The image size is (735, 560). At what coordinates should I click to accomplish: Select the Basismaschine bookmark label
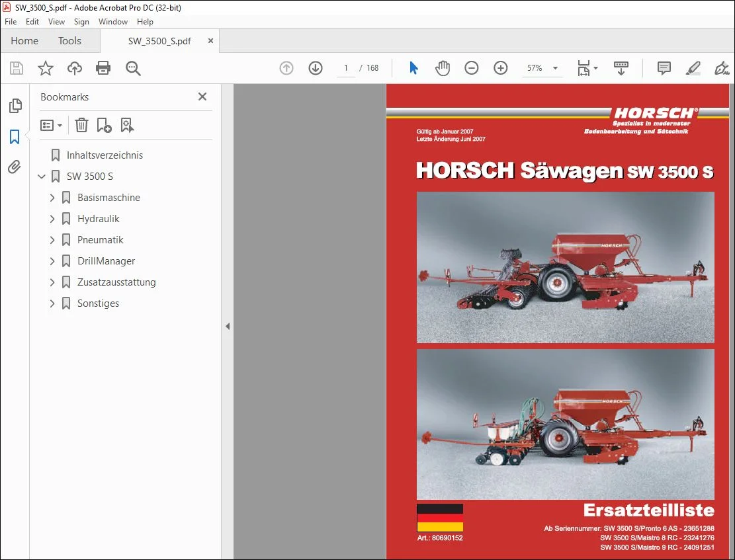(x=108, y=197)
